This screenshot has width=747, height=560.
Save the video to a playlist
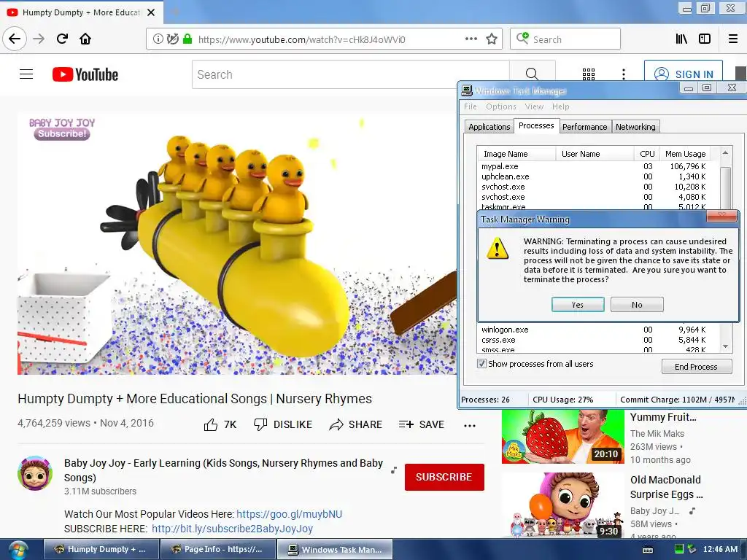tap(422, 424)
